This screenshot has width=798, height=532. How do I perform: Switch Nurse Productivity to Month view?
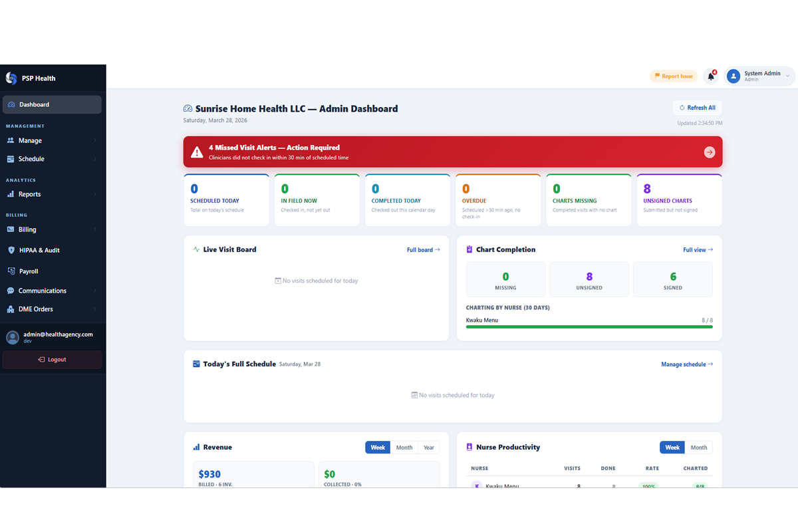click(699, 447)
